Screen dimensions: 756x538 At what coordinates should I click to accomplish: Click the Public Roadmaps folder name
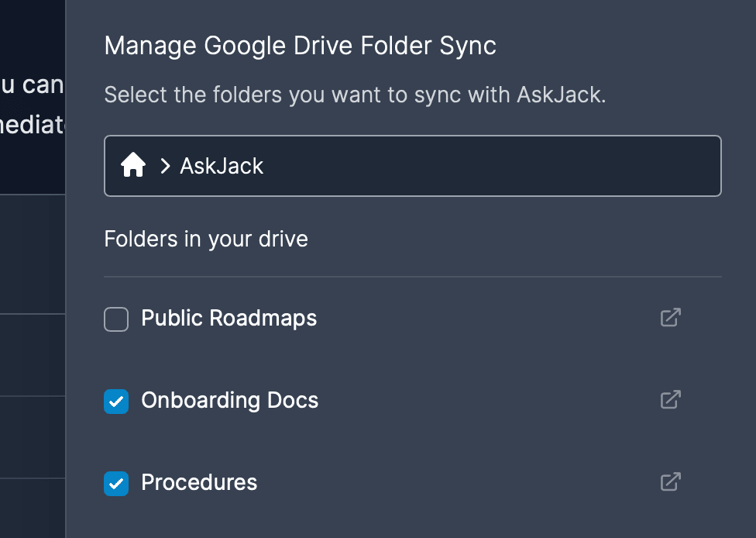(x=229, y=319)
